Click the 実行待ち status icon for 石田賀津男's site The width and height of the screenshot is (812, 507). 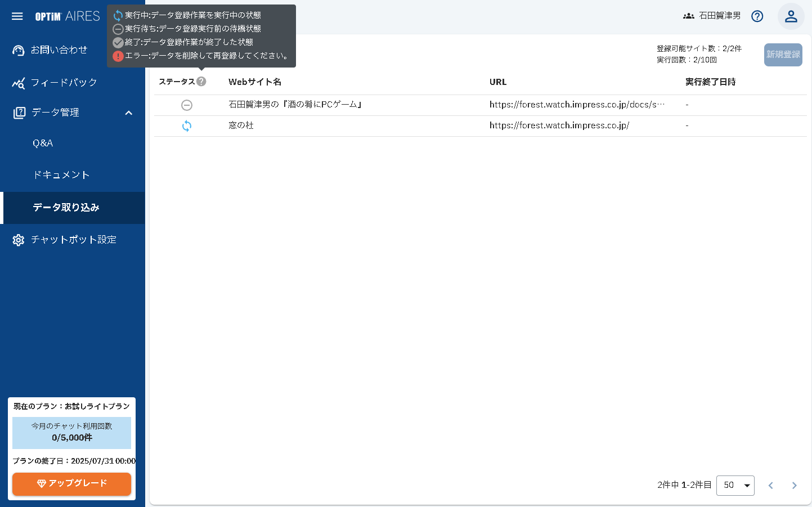[187, 105]
